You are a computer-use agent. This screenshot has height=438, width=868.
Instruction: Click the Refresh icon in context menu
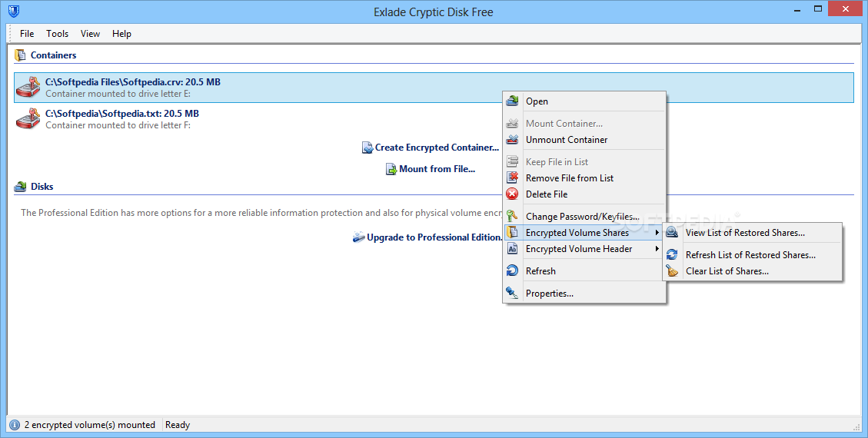coord(513,271)
